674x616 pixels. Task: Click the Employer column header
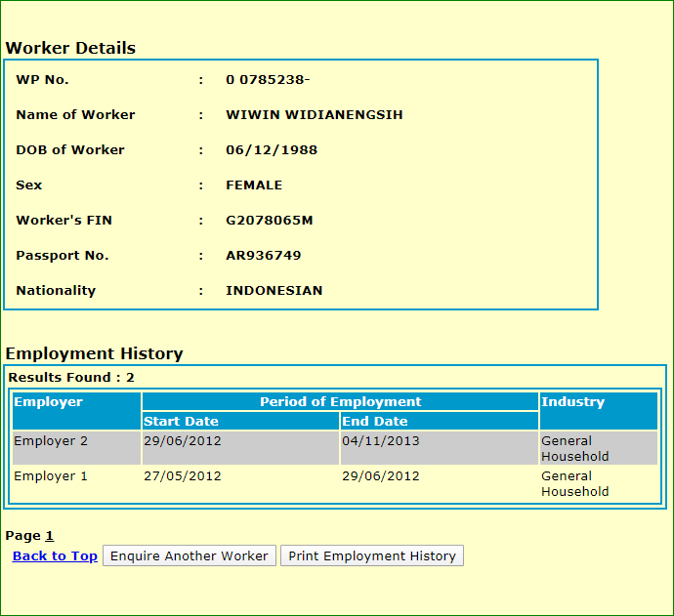click(49, 402)
